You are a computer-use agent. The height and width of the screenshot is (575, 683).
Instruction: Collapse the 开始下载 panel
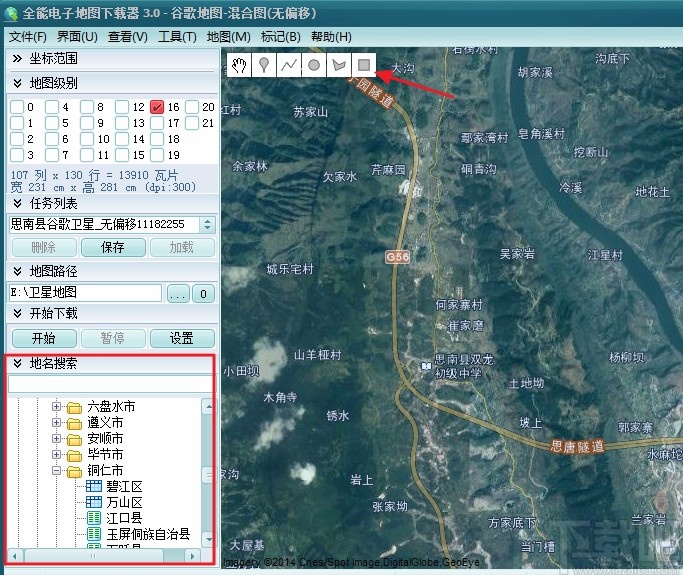17,313
